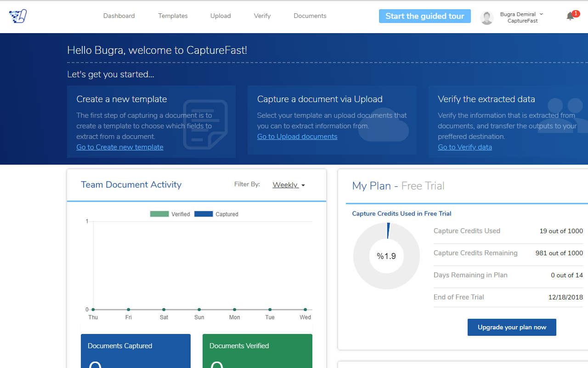Click the cloud icon in Upload card
The height and width of the screenshot is (368, 588).
[x=384, y=124]
